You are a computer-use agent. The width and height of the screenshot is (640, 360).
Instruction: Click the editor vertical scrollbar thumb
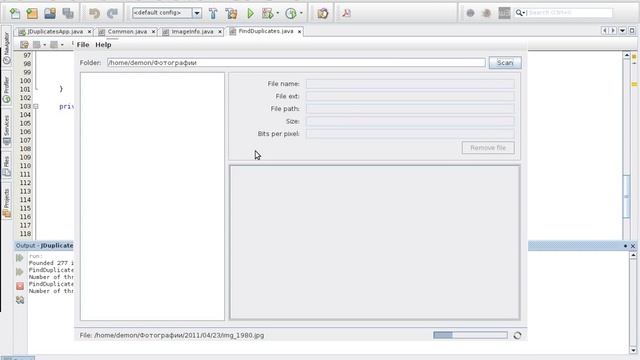[x=627, y=196]
